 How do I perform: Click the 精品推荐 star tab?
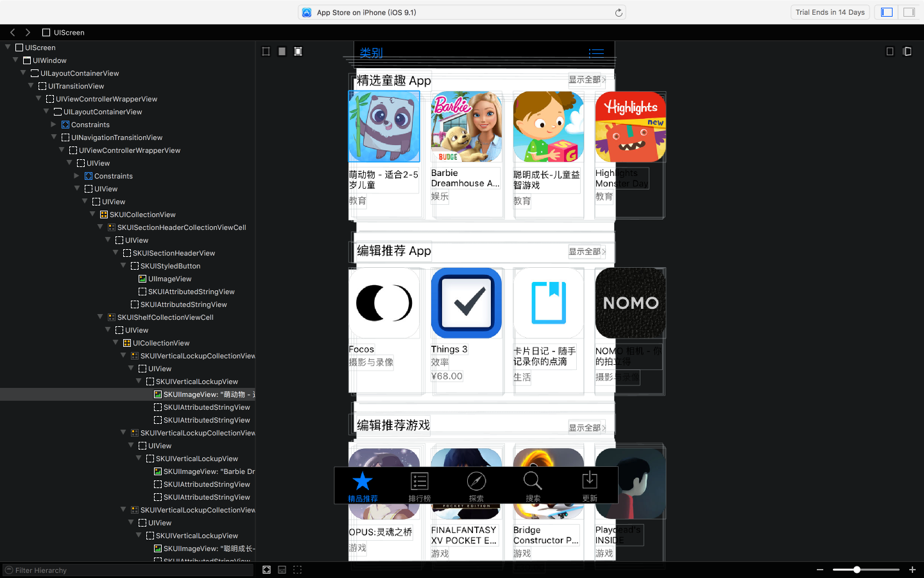point(363,486)
